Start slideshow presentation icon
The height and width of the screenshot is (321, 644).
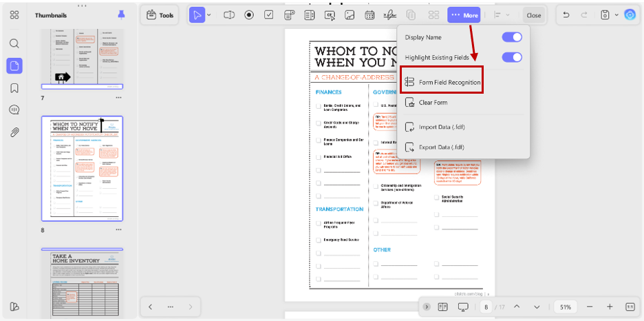(463, 307)
